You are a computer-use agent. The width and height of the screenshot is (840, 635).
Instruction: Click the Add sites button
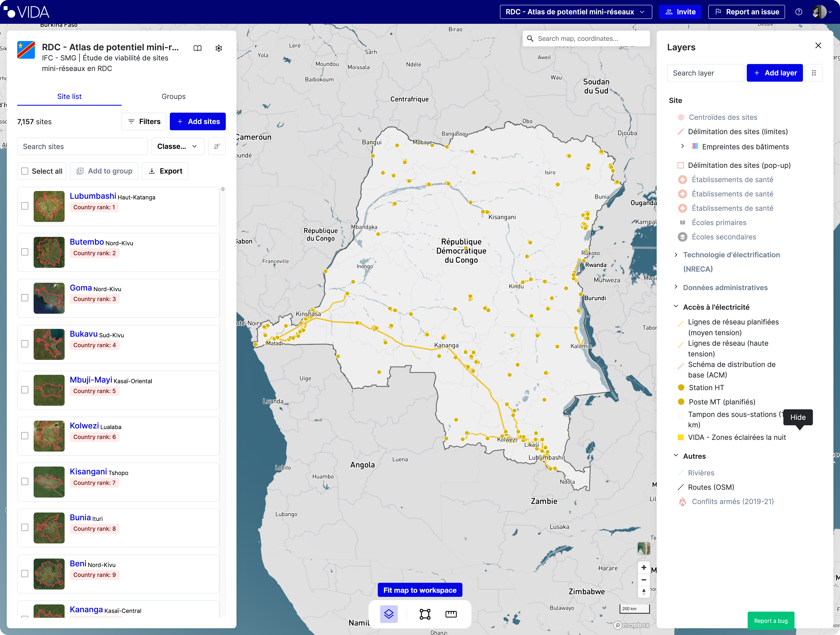point(197,122)
